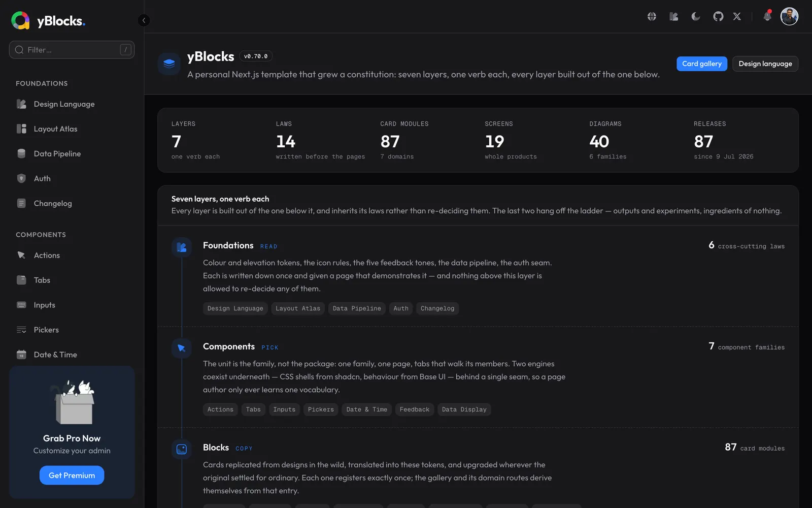The image size is (812, 508).
Task: Click the v0.70.0 version badge
Action: (x=256, y=56)
